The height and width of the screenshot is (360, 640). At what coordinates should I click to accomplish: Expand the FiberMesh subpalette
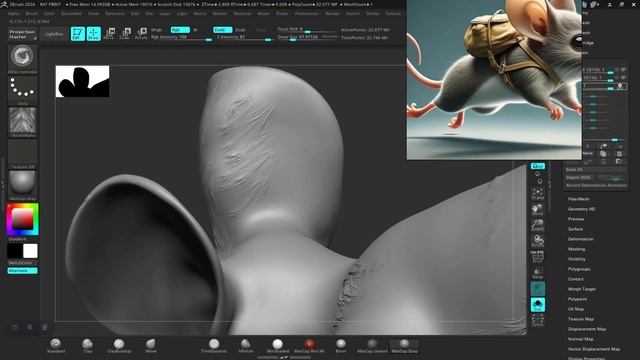pyautogui.click(x=578, y=199)
